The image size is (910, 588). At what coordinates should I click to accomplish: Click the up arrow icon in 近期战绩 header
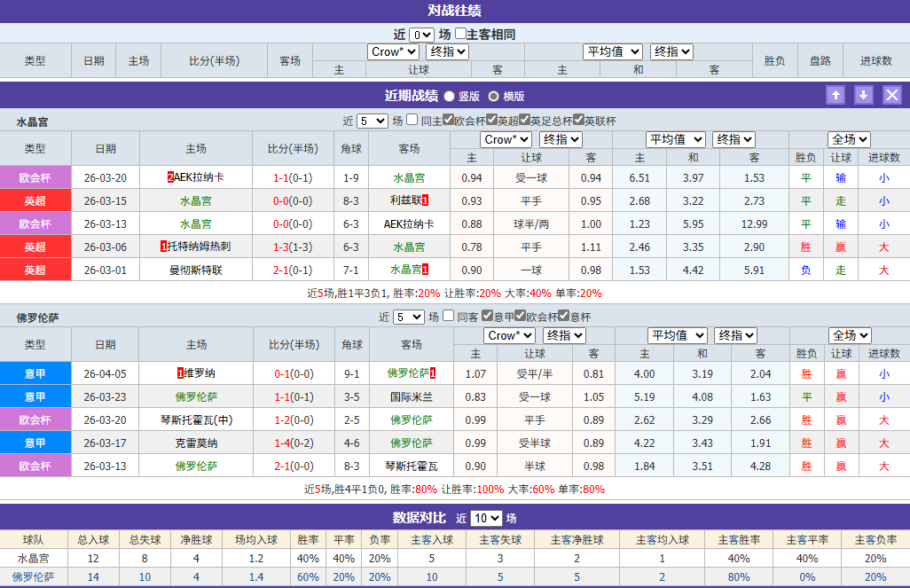point(835,95)
